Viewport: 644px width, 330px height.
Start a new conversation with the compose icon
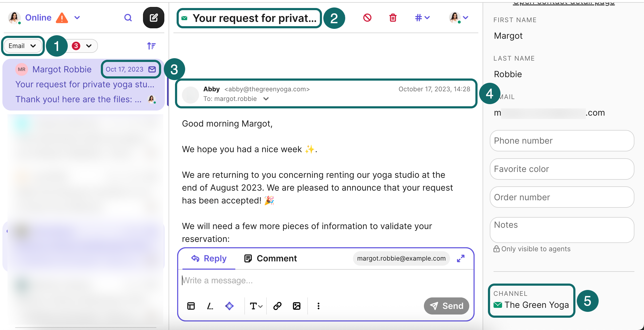point(154,18)
